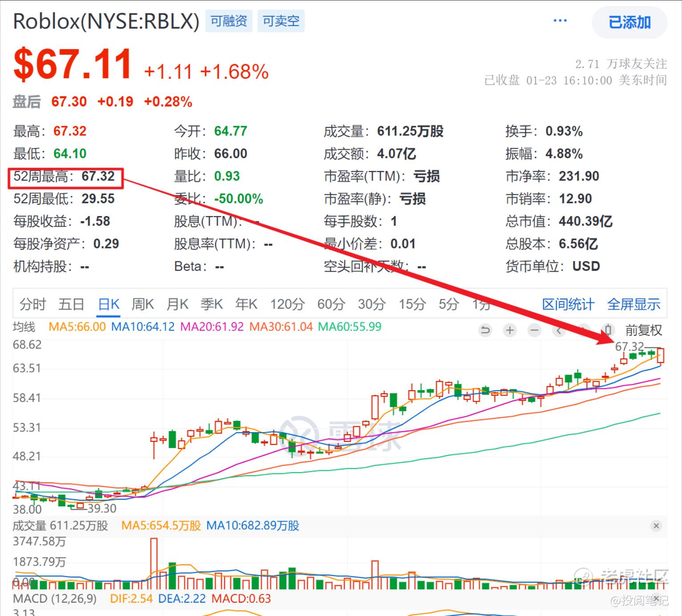Switch to the 15分 chart tab
This screenshot has width=682, height=616.
point(412,304)
